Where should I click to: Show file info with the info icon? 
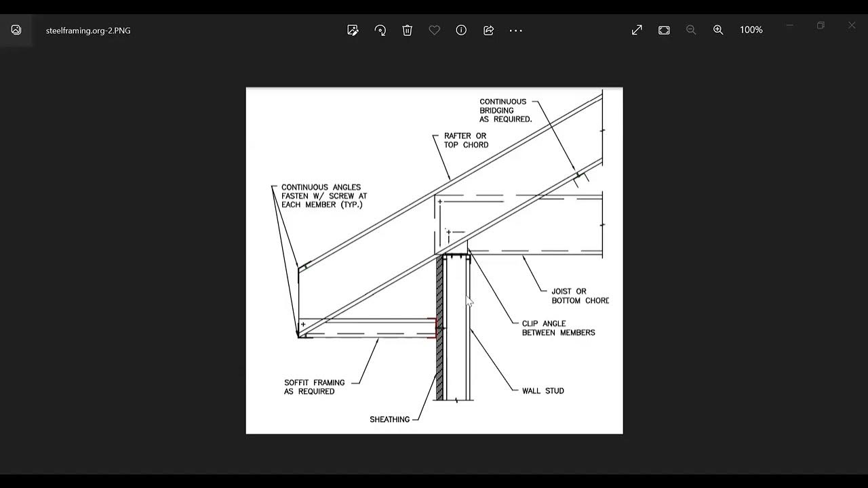click(461, 30)
